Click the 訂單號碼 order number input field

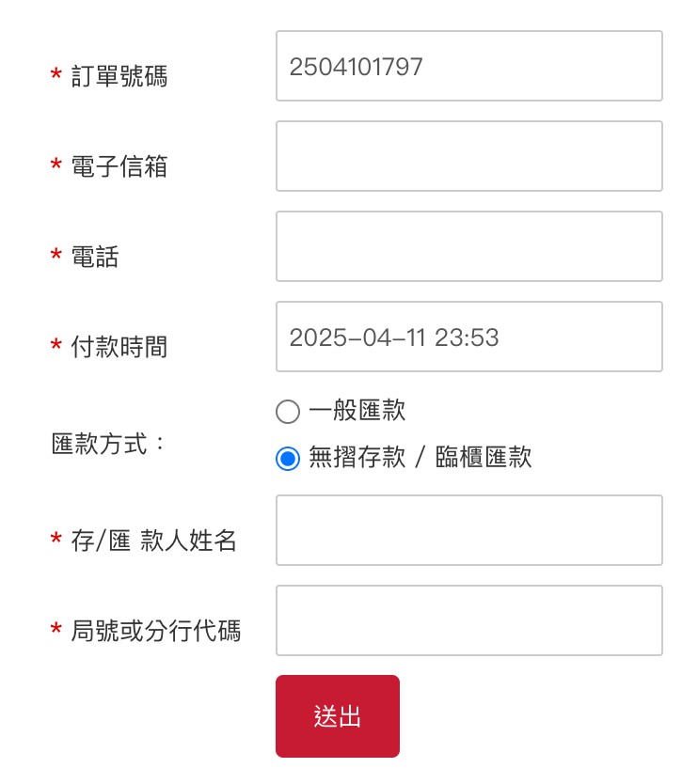pyautogui.click(x=468, y=66)
